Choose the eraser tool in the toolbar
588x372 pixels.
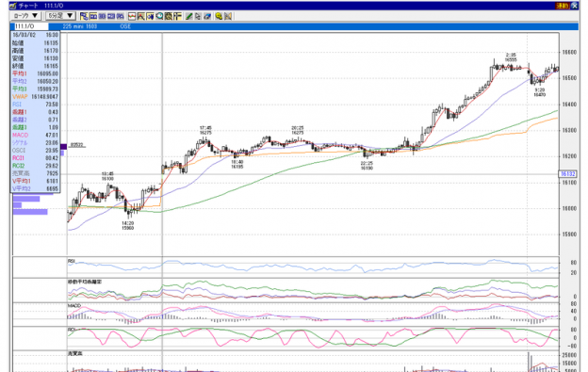click(207, 16)
